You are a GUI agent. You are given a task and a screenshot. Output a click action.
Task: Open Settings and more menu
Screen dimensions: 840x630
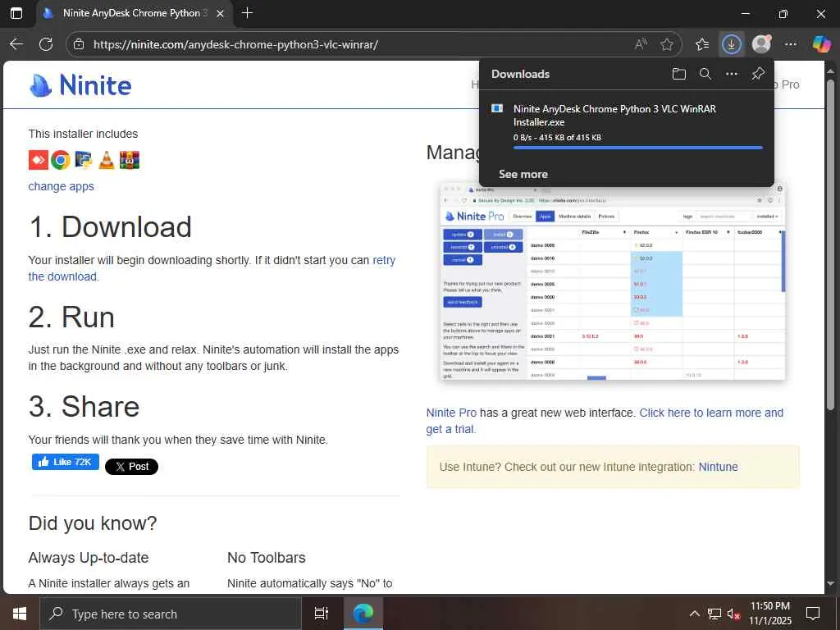(x=791, y=44)
